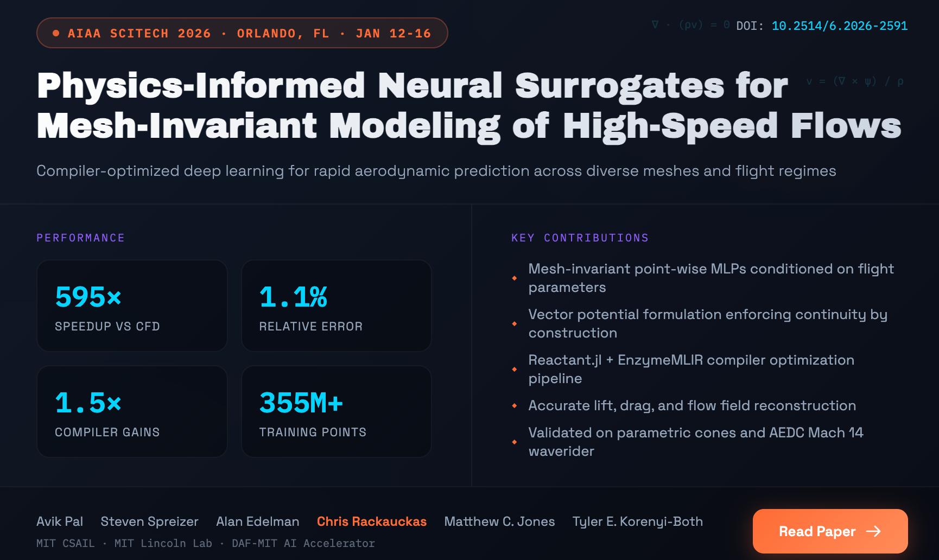Click bullet icon beside Reactant.jl + EnzymeMLIR
This screenshot has height=560, width=939.
pyautogui.click(x=515, y=370)
